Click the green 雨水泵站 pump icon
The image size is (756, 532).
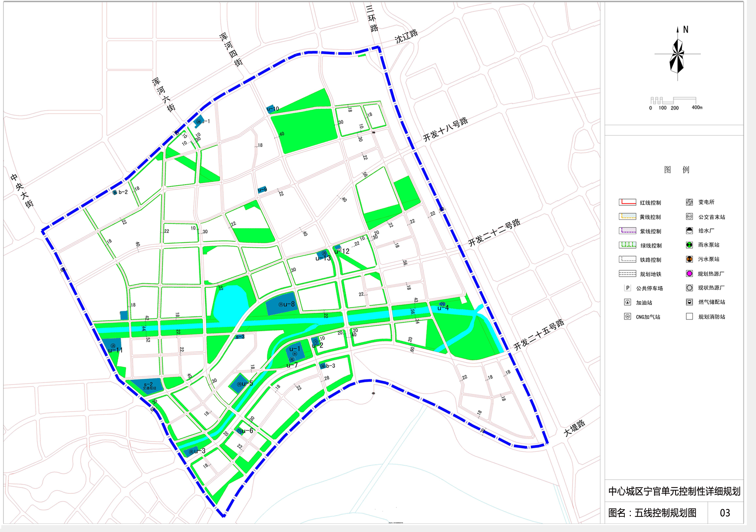click(x=689, y=245)
